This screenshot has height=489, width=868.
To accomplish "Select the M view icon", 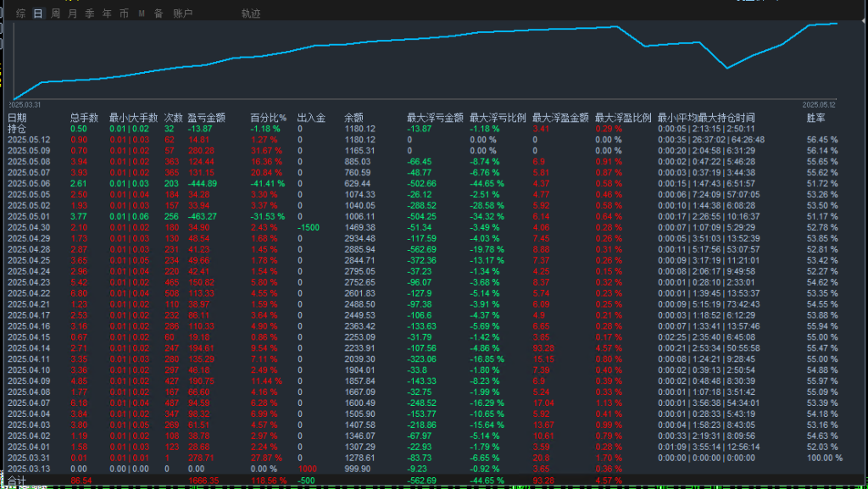I will click(x=142, y=12).
